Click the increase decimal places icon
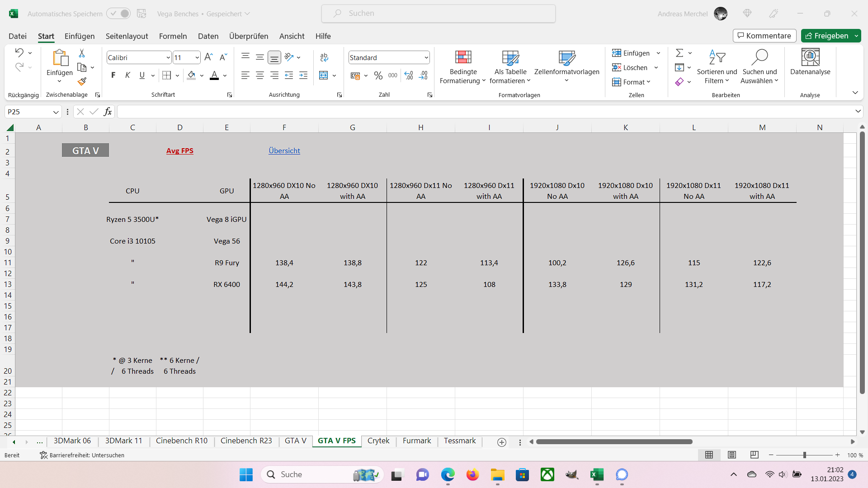 (x=409, y=75)
